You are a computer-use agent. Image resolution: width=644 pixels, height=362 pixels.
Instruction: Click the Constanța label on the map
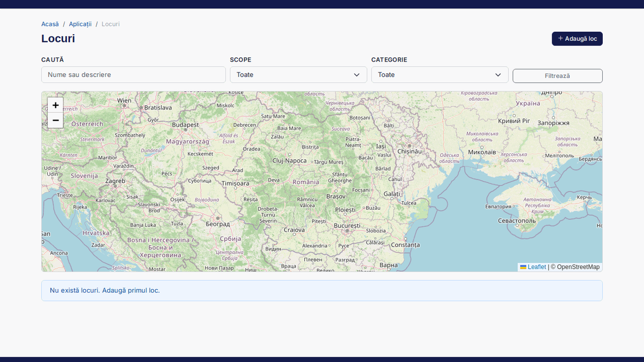click(405, 245)
